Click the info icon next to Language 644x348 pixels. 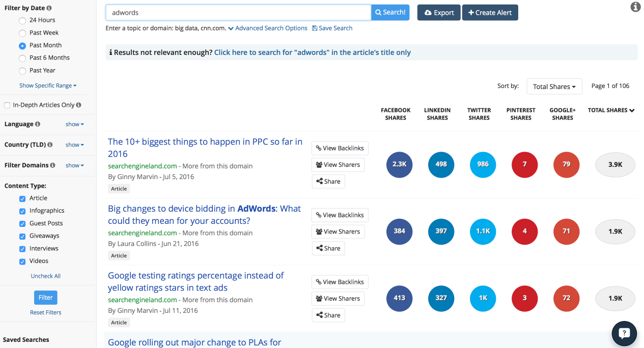point(38,124)
